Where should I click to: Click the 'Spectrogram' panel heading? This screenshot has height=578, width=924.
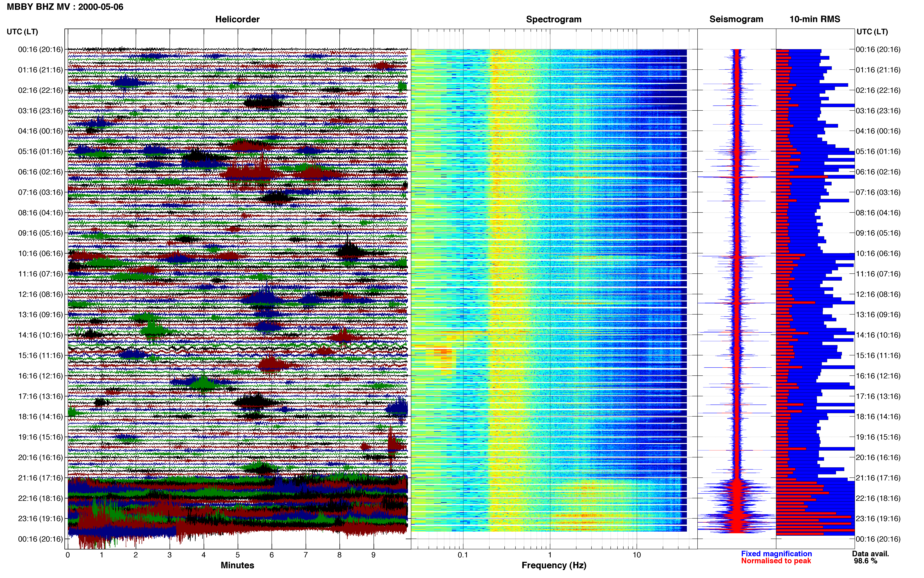(x=554, y=20)
